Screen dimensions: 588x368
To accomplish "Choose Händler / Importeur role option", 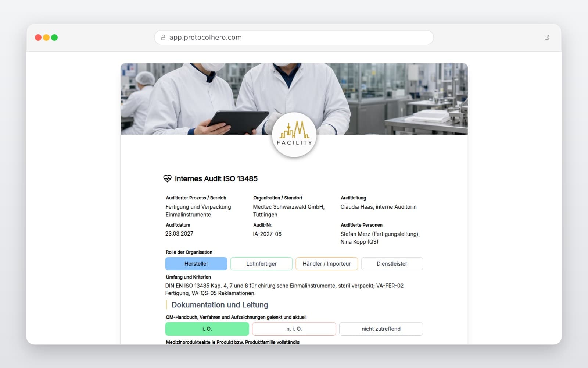I will click(x=327, y=264).
